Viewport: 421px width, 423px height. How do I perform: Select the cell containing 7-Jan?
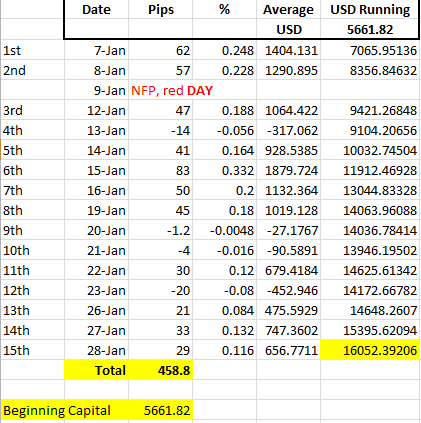click(96, 50)
